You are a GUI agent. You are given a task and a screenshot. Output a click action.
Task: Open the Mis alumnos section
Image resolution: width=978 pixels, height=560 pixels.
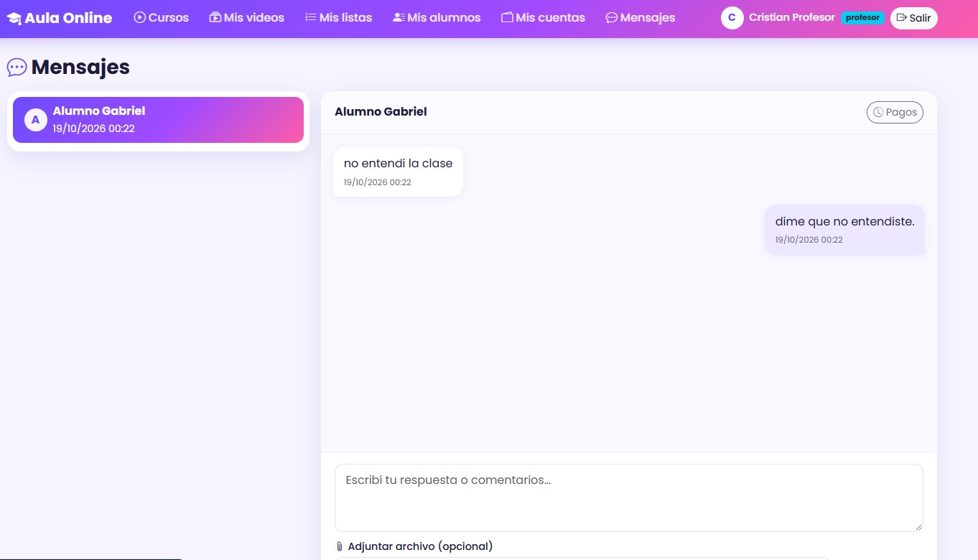click(x=437, y=18)
